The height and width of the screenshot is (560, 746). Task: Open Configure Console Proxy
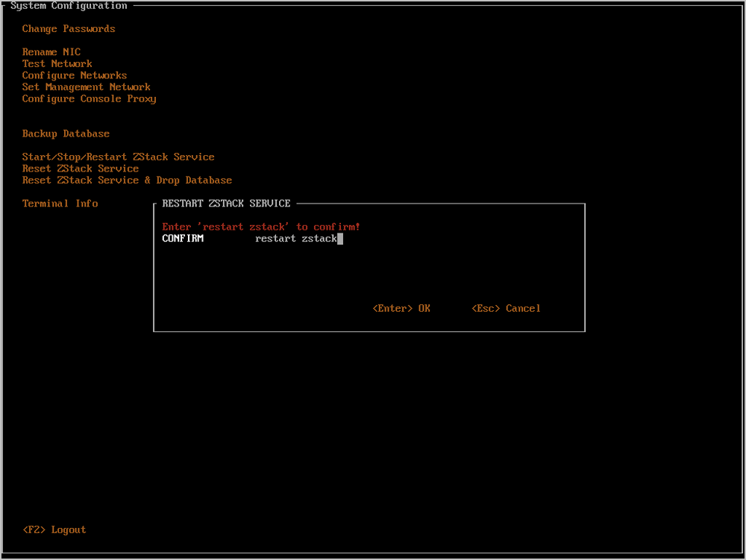[x=90, y=99]
